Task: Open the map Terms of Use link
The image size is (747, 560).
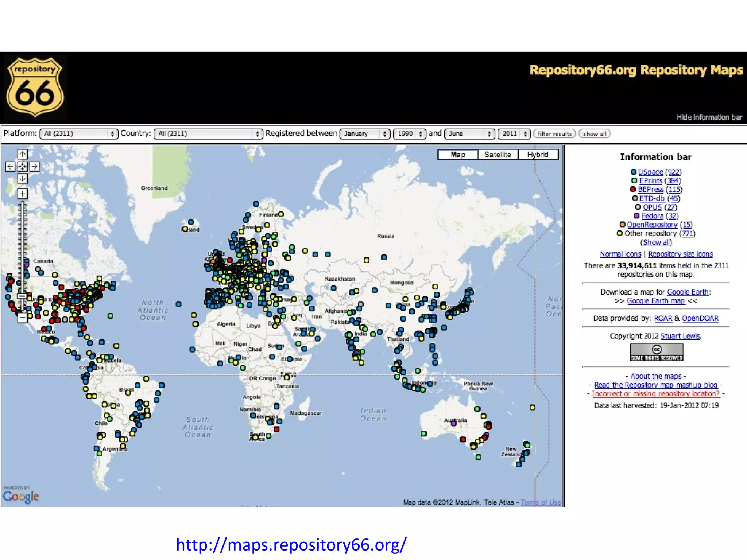Action: click(541, 502)
